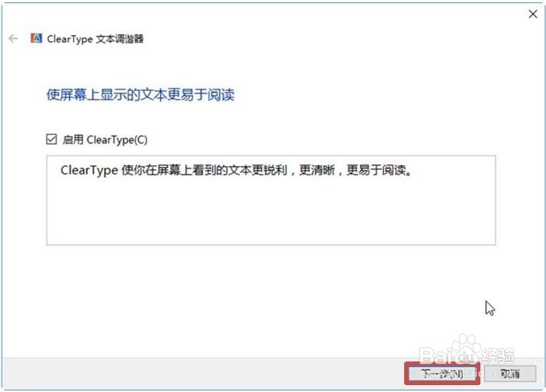The height and width of the screenshot is (392, 546).
Task: Click the letter A in the ClearType icon
Action: [x=37, y=38]
